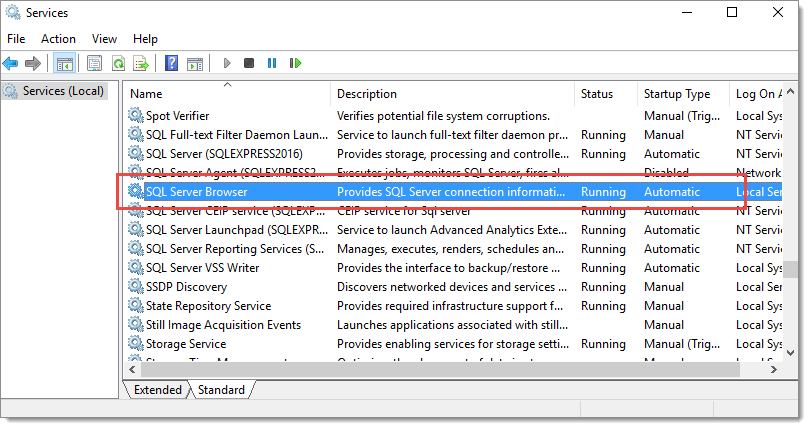Viewport: 809px width, 428px height.
Task: Click the horizontal scrollbar left arrow
Action: tap(132, 369)
